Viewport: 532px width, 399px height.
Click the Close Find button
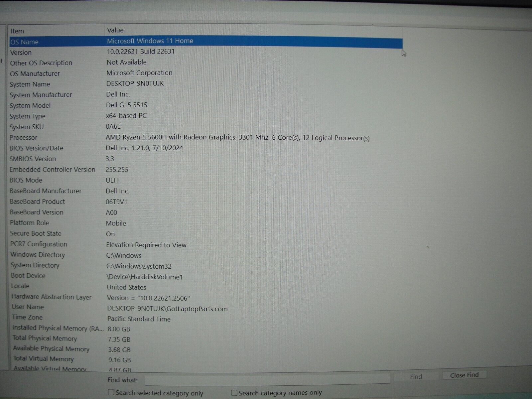(x=464, y=375)
